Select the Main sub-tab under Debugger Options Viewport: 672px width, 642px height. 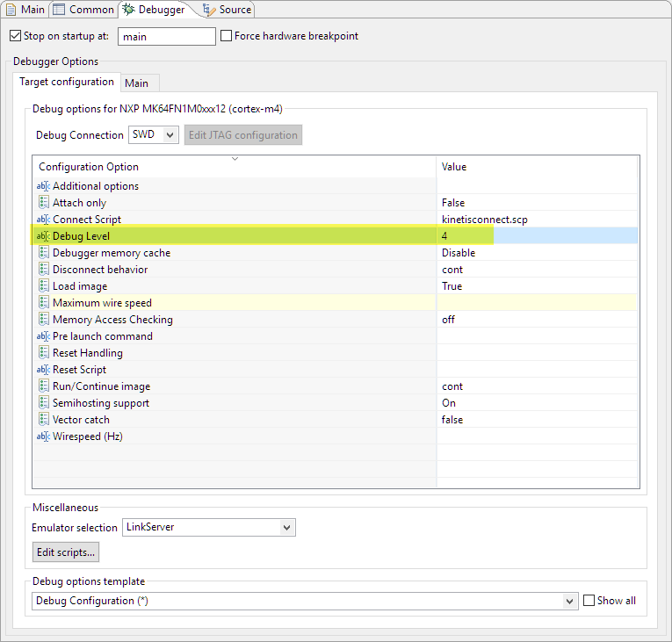tap(136, 83)
